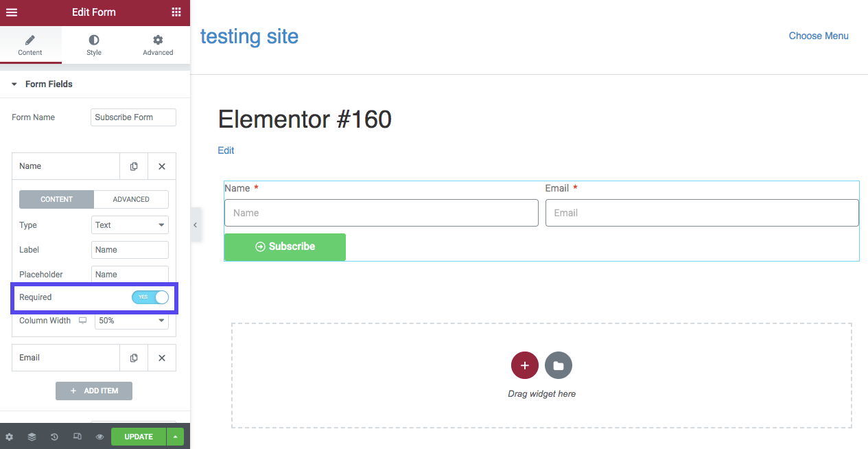Viewport: 868px width, 449px height.
Task: Switch to the Style tab
Action: point(94,45)
